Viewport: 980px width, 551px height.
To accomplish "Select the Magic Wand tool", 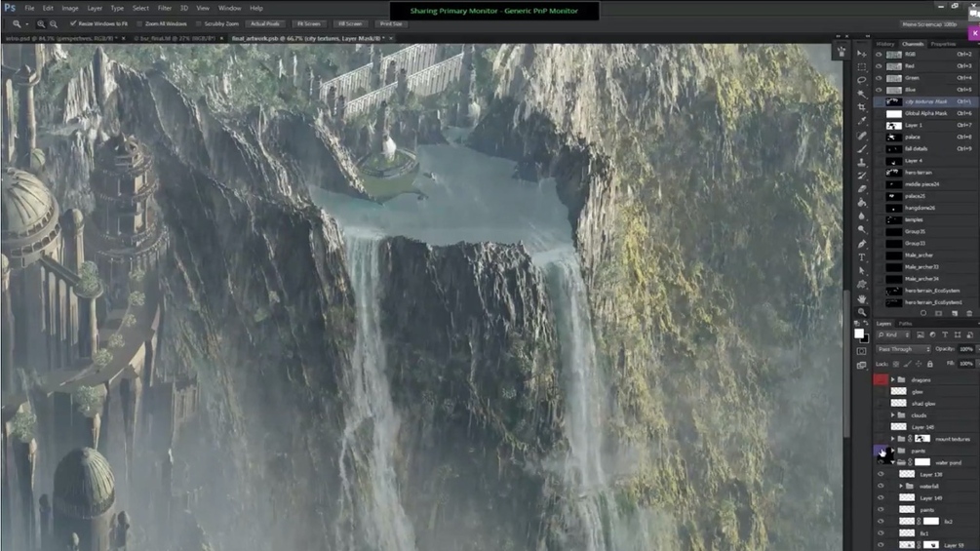I will tap(862, 94).
